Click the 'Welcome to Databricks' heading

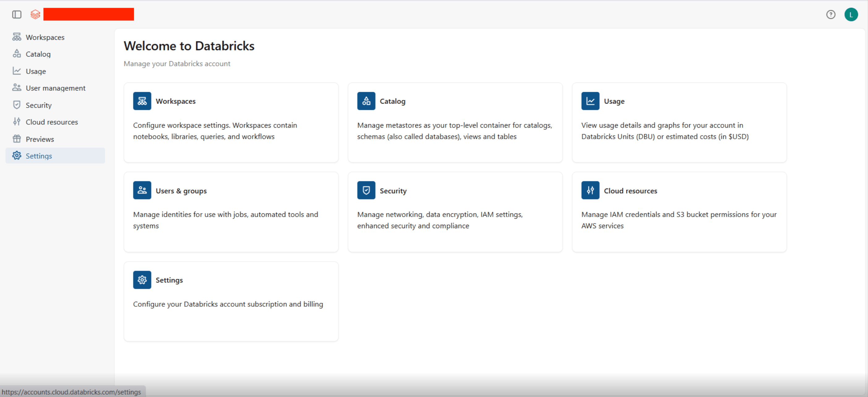189,46
